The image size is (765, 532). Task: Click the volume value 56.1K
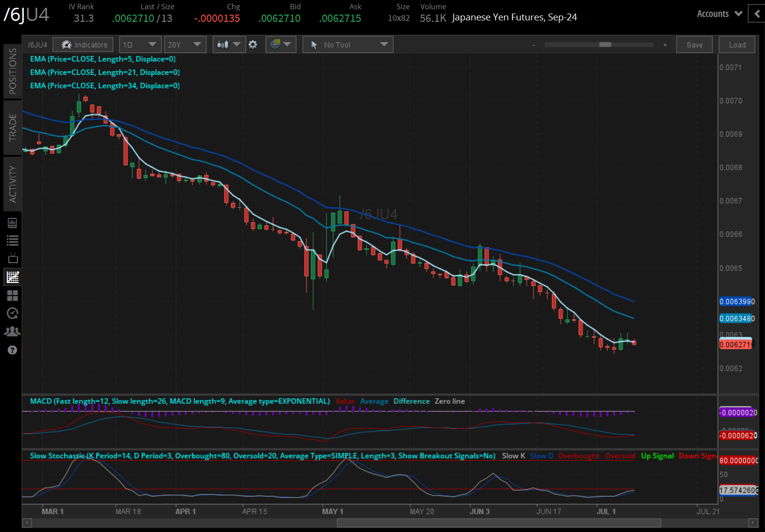click(433, 18)
